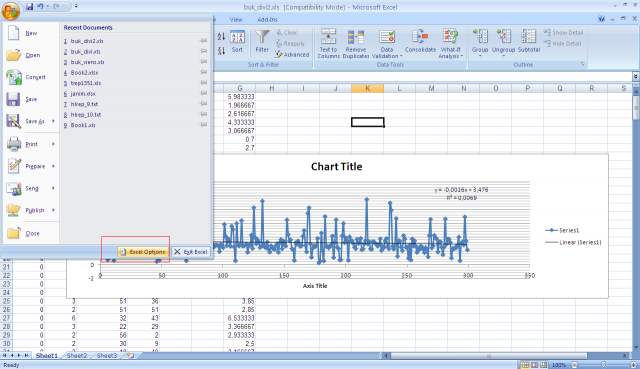Click the Insert Worksheet tab icon

[x=131, y=356]
